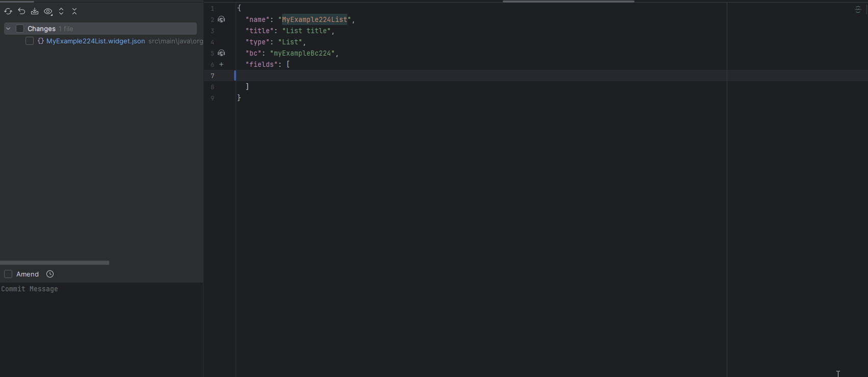Click the Rollback undo arrow icon
This screenshot has width=868, height=377.
(x=21, y=11)
